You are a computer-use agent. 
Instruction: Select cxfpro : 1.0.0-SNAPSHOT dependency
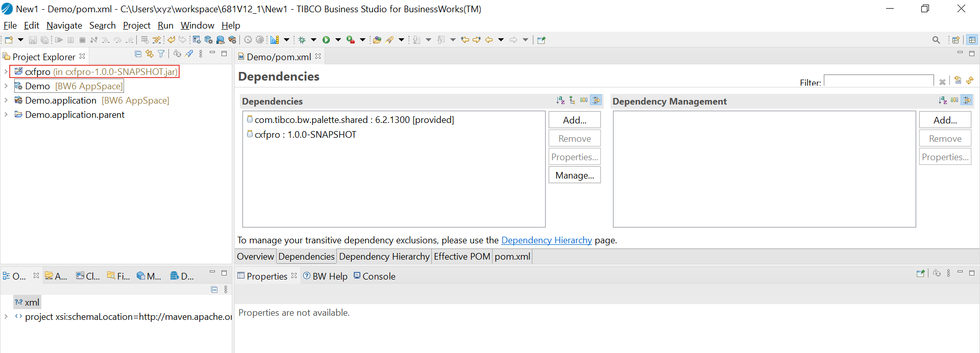point(302,134)
